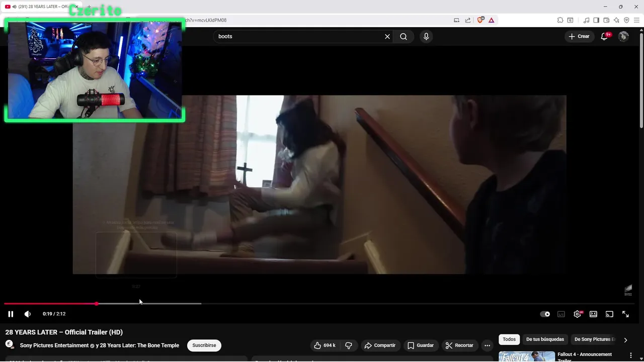Click the main video frame
644x362 pixels.
(x=319, y=185)
